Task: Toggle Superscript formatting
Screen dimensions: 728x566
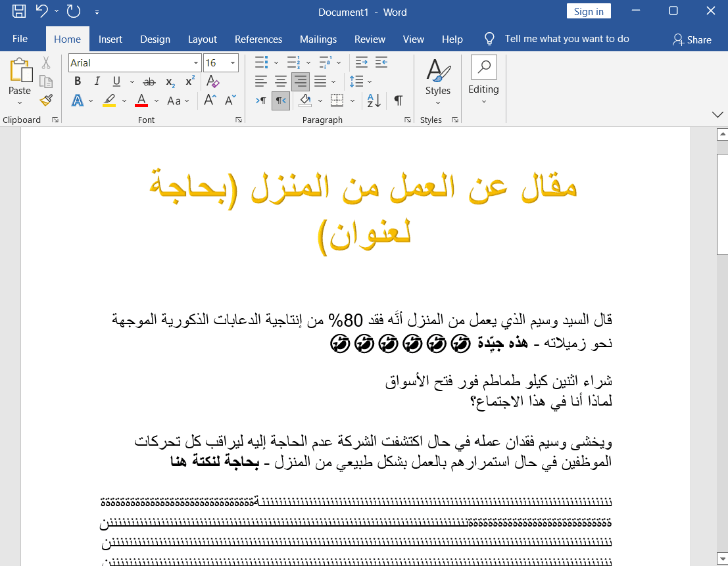Action: point(190,82)
